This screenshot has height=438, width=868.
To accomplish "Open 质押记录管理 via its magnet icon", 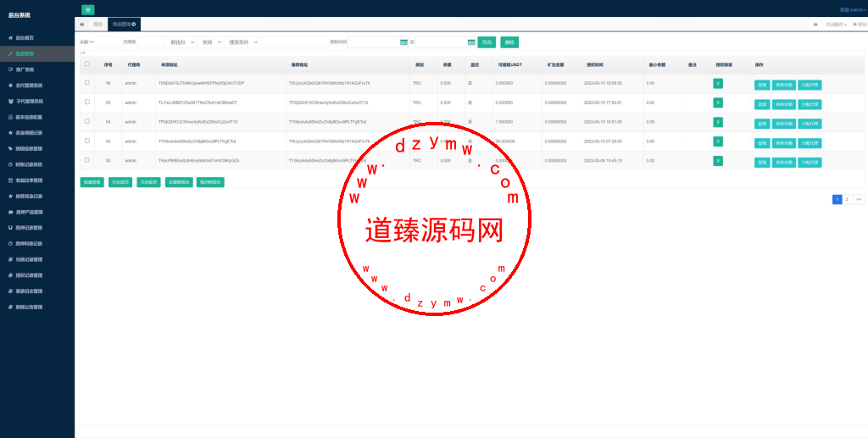I will coord(10,228).
